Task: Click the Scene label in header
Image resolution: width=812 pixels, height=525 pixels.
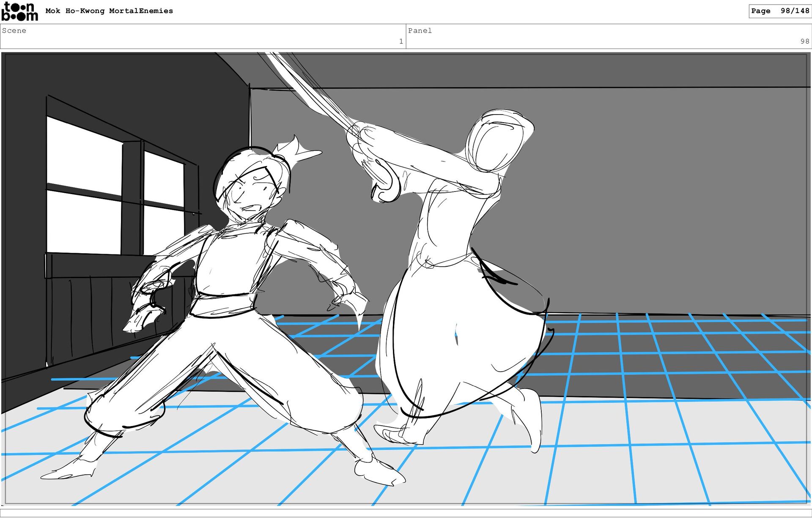Action: point(14,30)
